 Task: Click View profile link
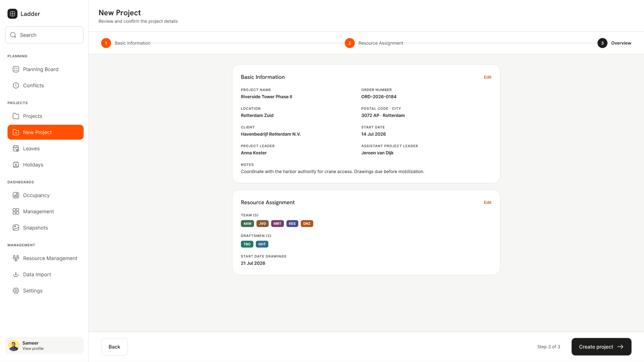(x=33, y=349)
